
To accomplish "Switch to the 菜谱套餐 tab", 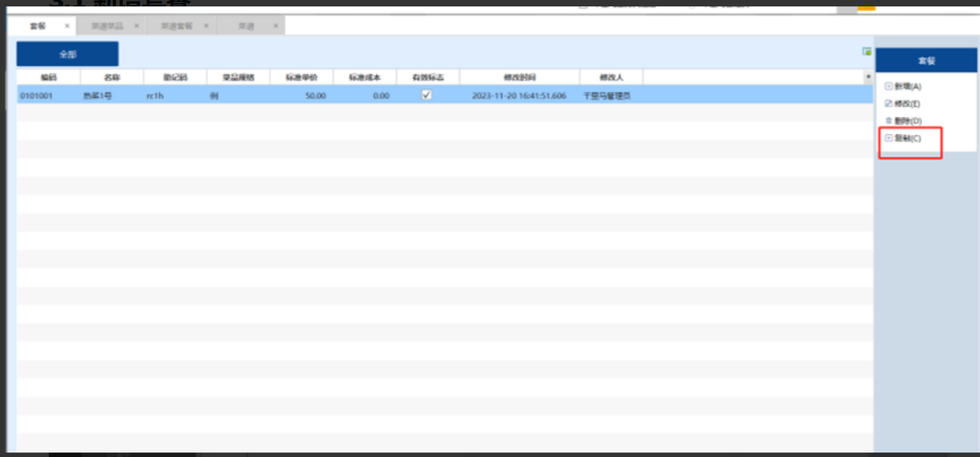I will point(176,26).
